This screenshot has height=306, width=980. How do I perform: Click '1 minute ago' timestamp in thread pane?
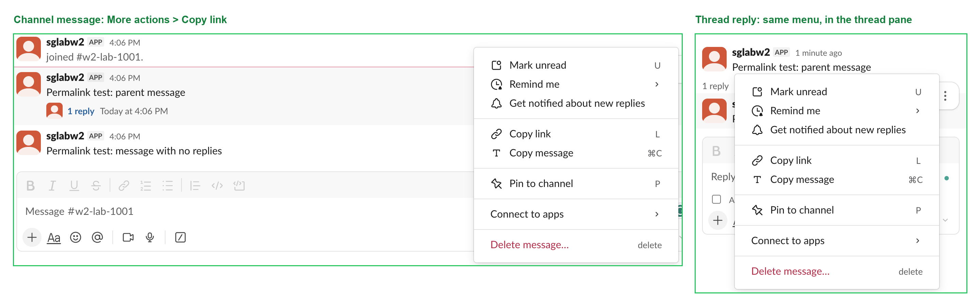pyautogui.click(x=818, y=53)
